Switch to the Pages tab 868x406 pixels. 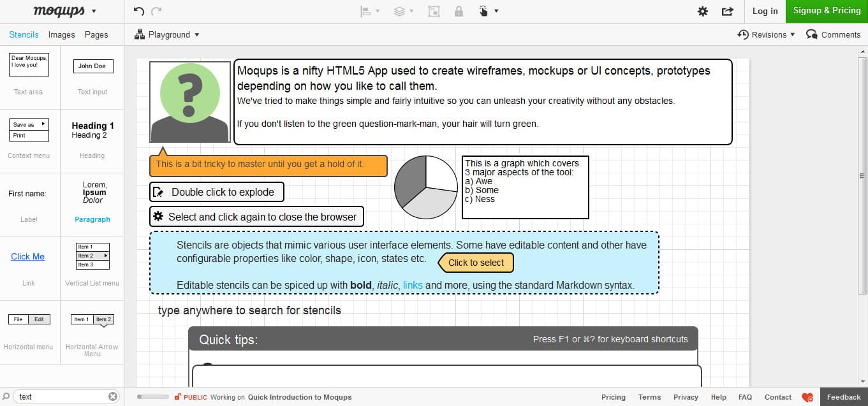coord(96,35)
